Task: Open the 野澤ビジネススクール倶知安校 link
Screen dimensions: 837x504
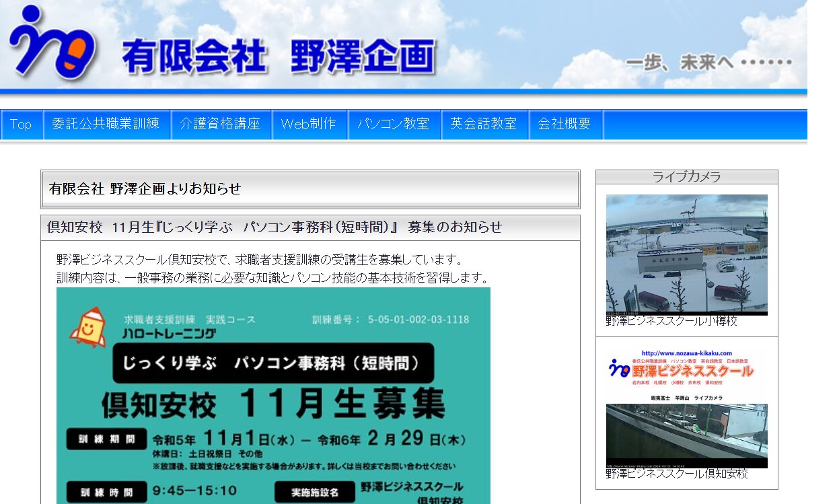Action: [677, 474]
